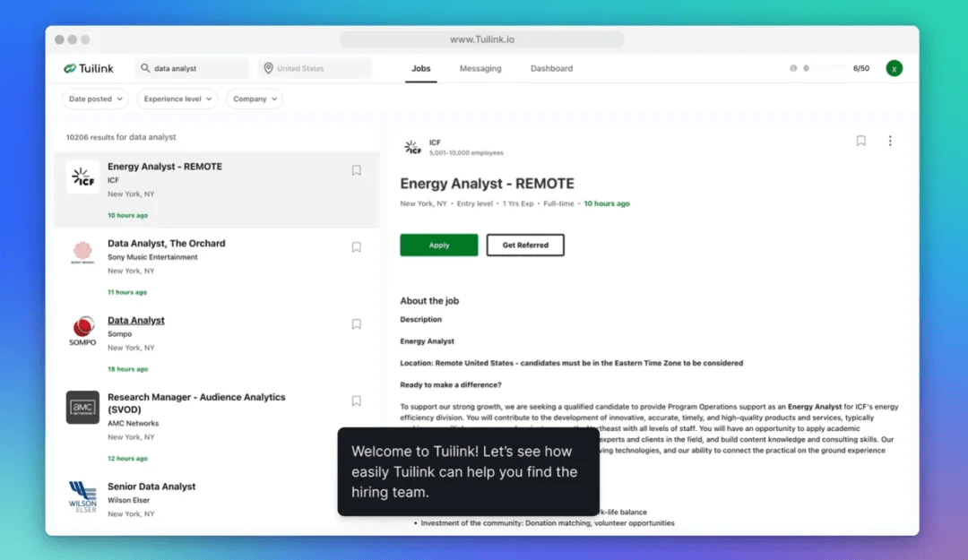Image resolution: width=968 pixels, height=560 pixels.
Task: Click the "Entry level" detail tag
Action: (475, 203)
